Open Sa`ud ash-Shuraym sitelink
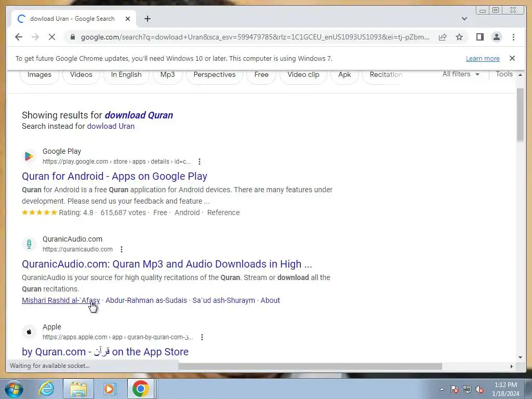 (223, 300)
